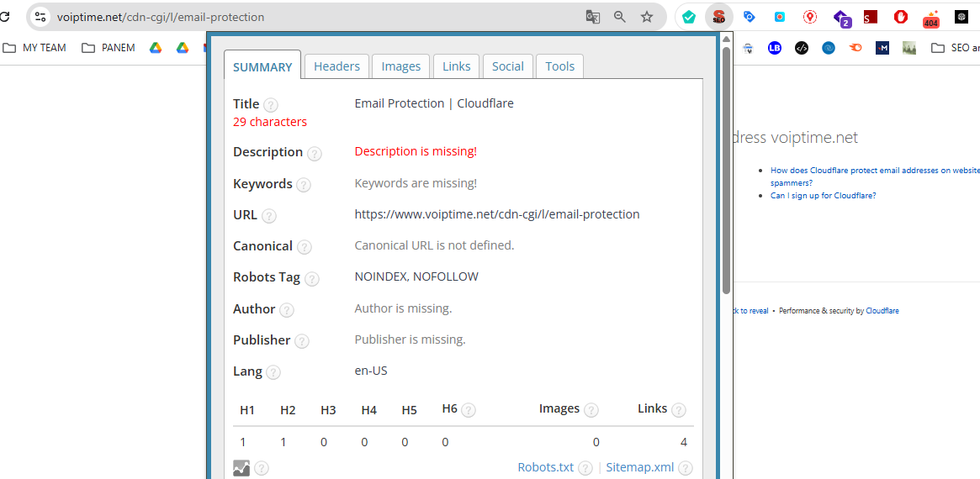The height and width of the screenshot is (479, 980).
Task: Open the SEO bookmarks folder at right
Action: [955, 47]
